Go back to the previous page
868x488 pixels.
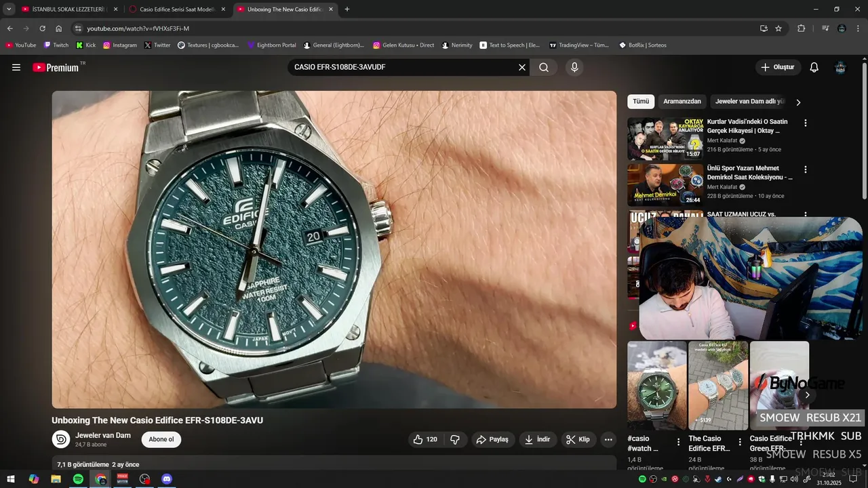coord(9,28)
